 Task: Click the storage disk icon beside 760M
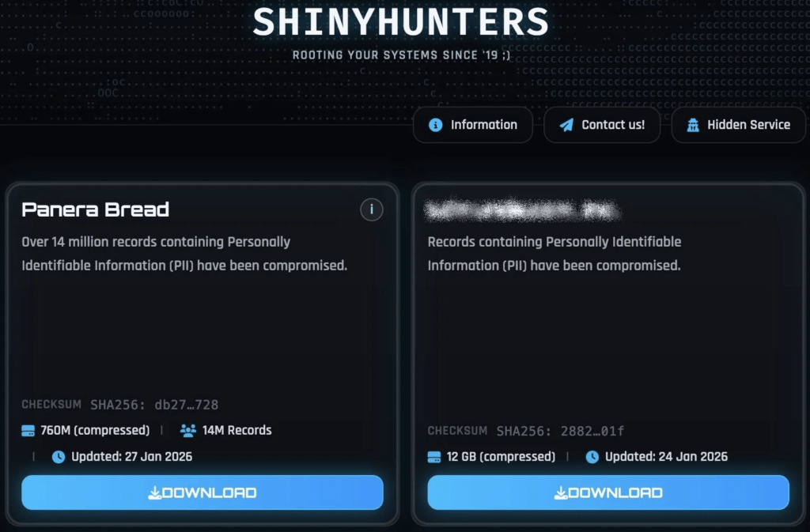(x=28, y=430)
